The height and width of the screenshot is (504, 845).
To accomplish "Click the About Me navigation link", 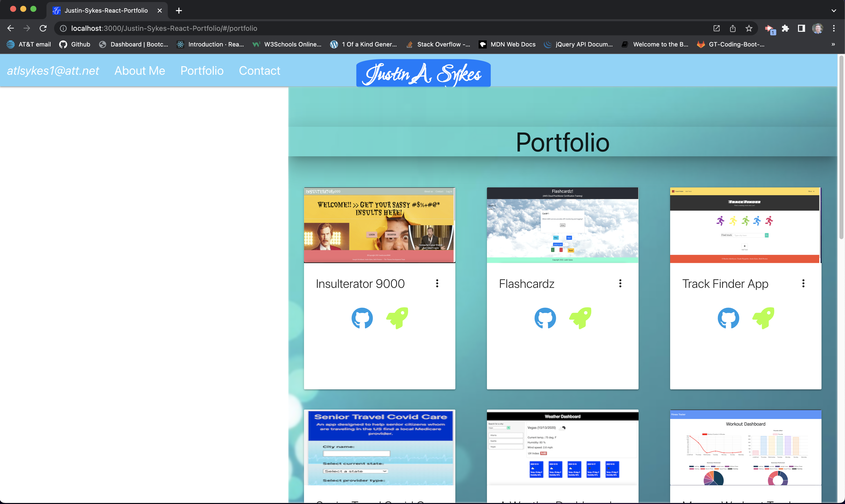I will click(140, 71).
